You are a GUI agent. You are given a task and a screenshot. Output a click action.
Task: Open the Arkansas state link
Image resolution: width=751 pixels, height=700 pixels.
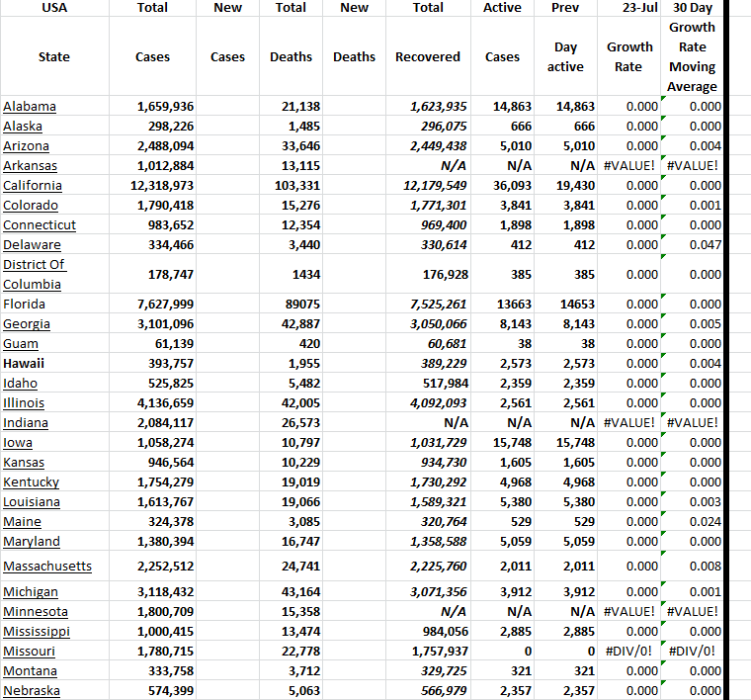[30, 165]
